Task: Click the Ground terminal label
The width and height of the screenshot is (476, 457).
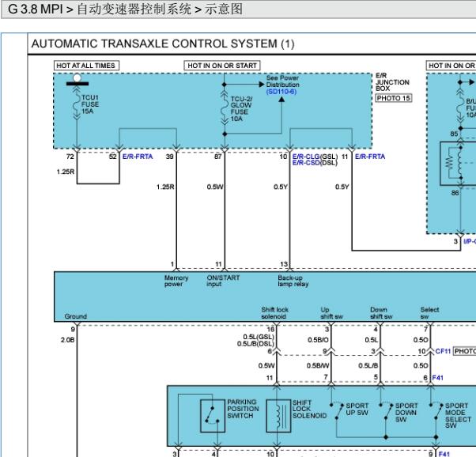Action: [76, 316]
